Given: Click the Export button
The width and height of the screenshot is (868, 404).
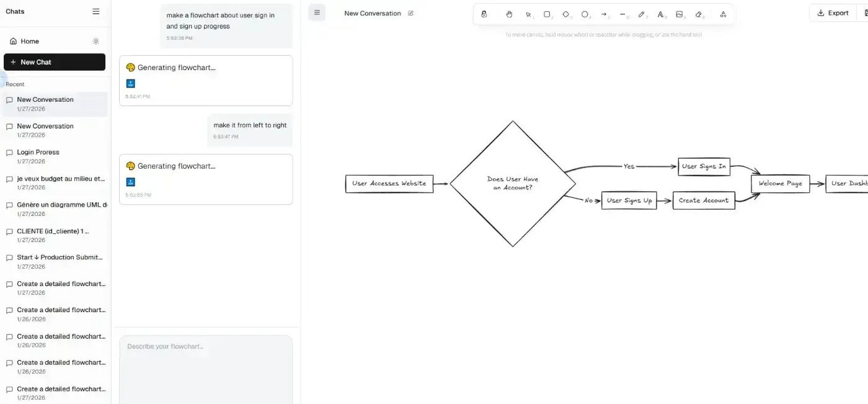Looking at the screenshot, I should pos(831,12).
